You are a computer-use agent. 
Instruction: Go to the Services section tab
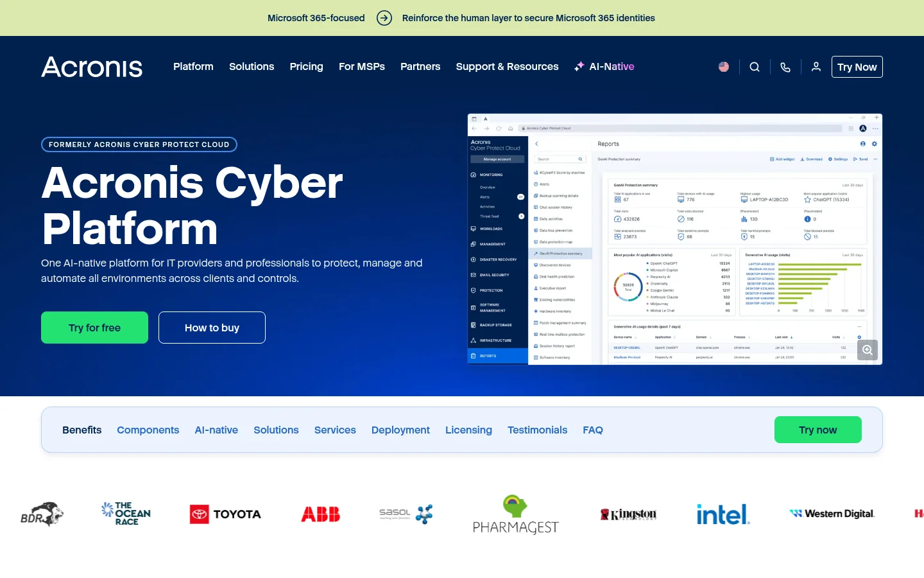(x=335, y=430)
